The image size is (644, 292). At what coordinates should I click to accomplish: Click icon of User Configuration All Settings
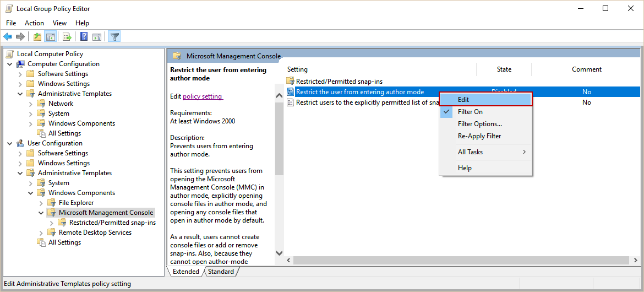[x=41, y=242]
